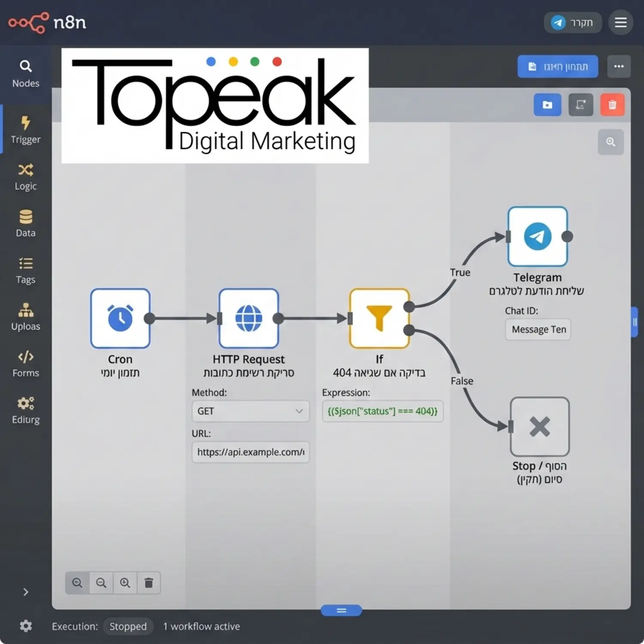
Task: Click the gray trash icon in zoom controls
Action: [x=149, y=583]
